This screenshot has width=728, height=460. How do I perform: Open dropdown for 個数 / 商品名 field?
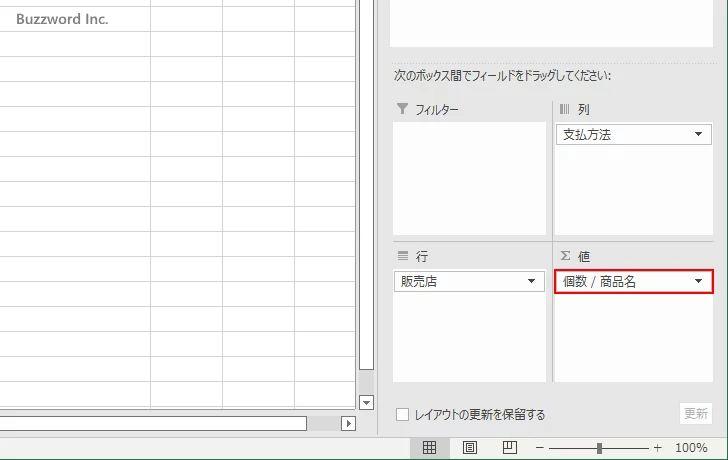click(x=698, y=281)
